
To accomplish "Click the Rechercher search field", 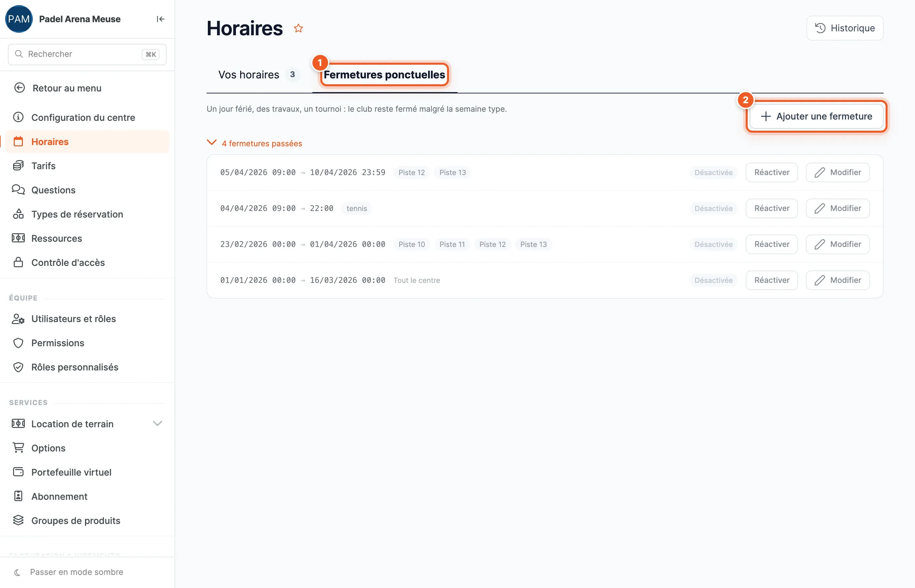I will tap(87, 54).
